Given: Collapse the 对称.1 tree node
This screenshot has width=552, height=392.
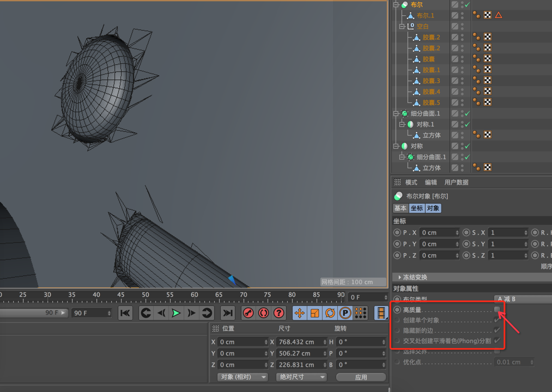Looking at the screenshot, I should pos(402,124).
